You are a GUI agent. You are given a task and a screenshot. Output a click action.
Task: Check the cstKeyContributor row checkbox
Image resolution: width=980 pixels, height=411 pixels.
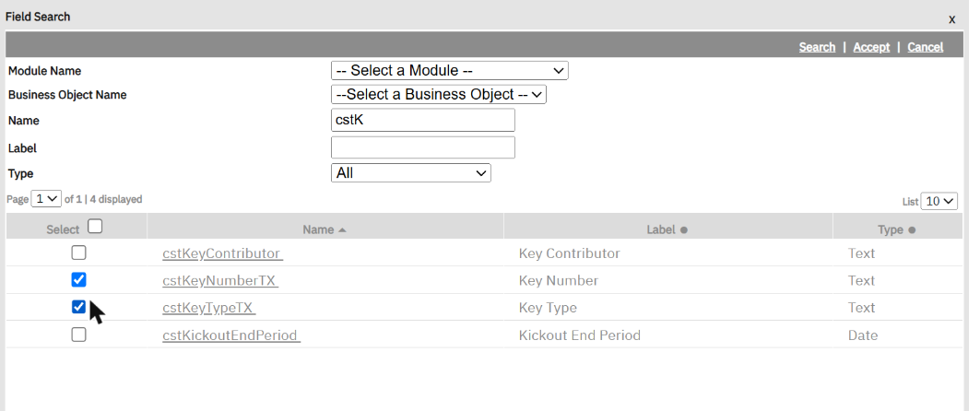(78, 252)
